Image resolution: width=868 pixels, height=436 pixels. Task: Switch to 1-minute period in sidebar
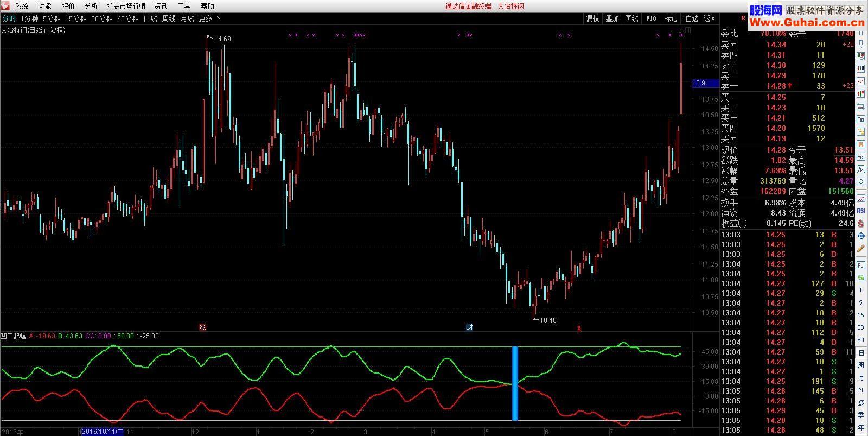tap(861, 290)
